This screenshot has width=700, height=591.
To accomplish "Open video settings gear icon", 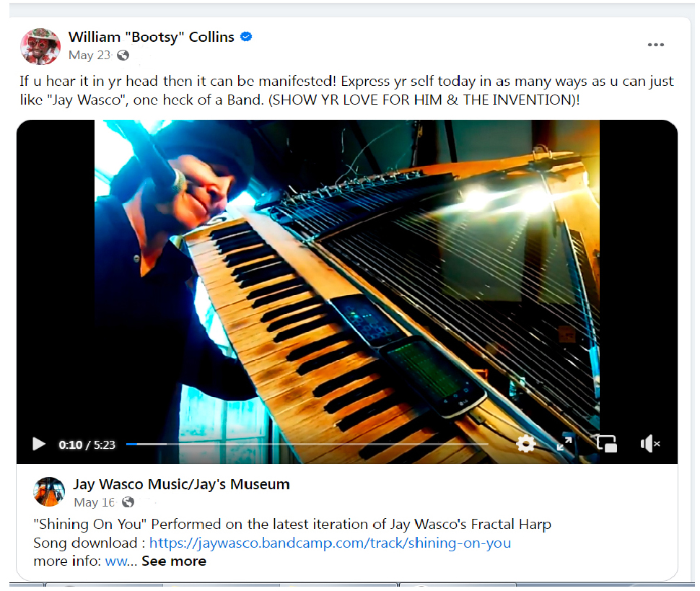I will [x=525, y=444].
